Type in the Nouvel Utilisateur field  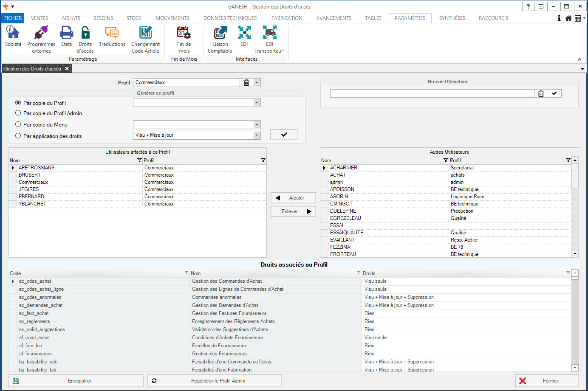(432, 93)
